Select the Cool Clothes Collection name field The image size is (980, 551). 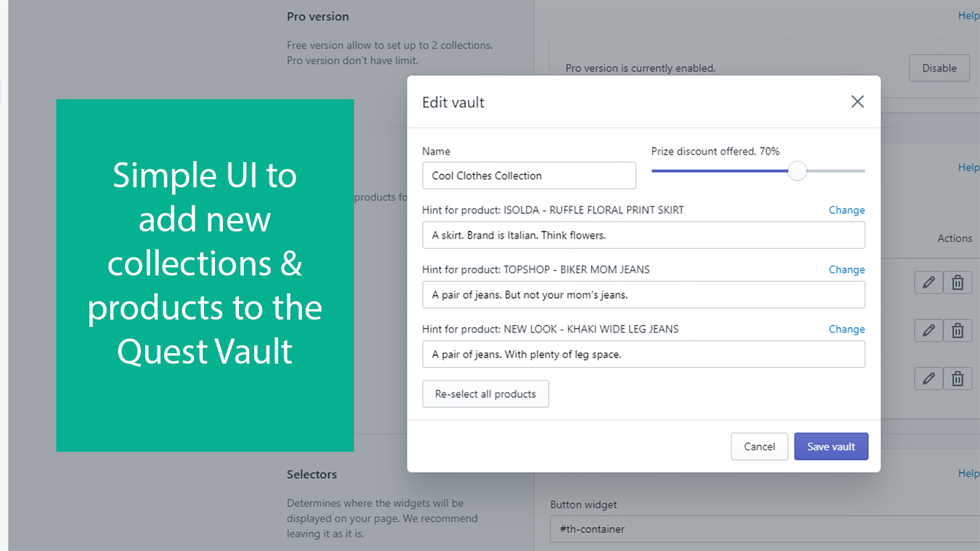529,176
